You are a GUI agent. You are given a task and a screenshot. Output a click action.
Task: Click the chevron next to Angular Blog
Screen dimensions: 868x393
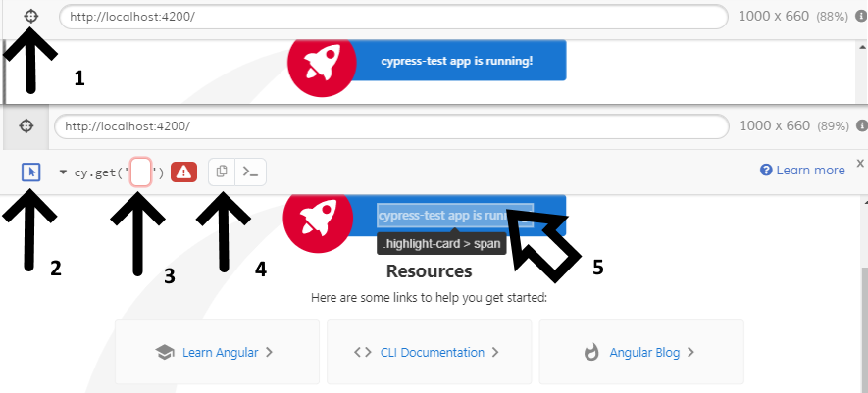pos(690,352)
